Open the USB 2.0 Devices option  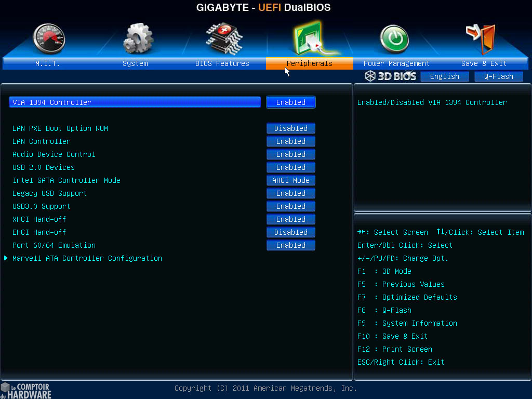(x=290, y=167)
